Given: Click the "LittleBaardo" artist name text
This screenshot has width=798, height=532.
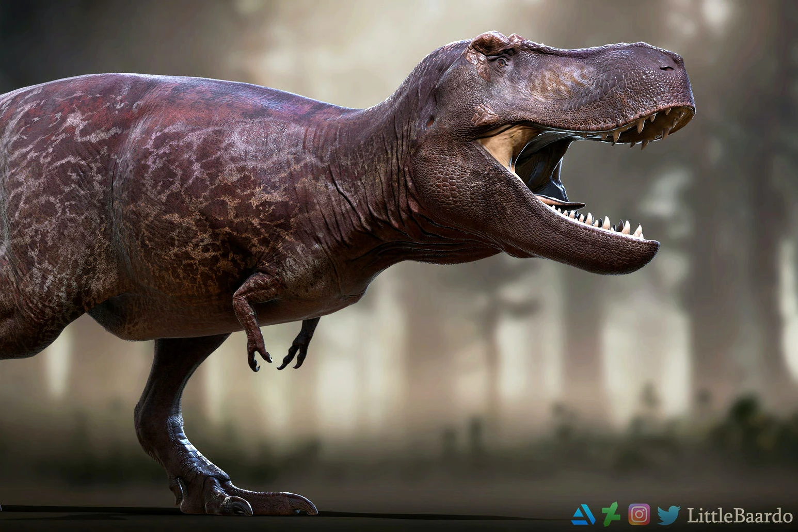Looking at the screenshot, I should coord(740,515).
